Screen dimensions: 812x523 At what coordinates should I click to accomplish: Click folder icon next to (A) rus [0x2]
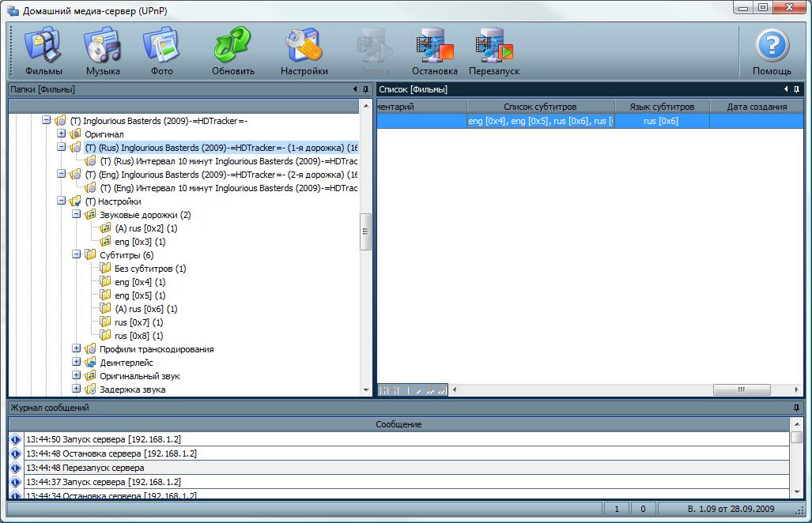coord(105,228)
